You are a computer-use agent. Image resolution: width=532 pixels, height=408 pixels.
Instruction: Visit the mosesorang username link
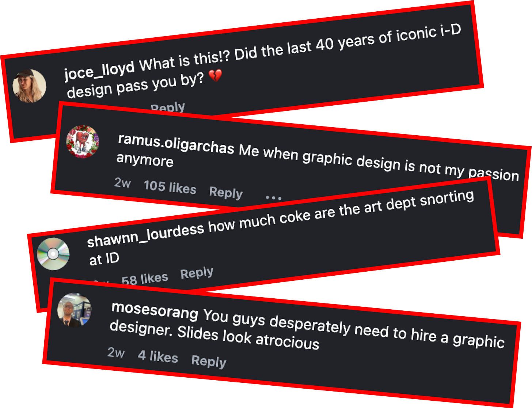(155, 310)
